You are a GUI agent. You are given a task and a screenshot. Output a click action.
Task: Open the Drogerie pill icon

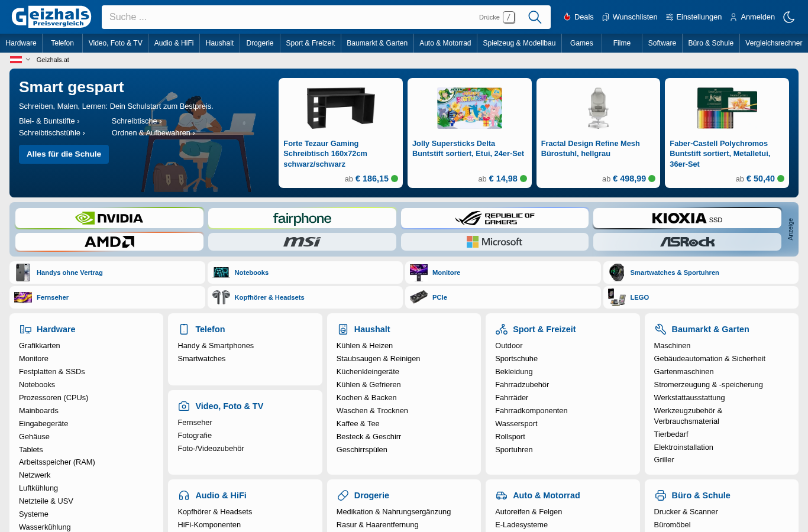342,495
